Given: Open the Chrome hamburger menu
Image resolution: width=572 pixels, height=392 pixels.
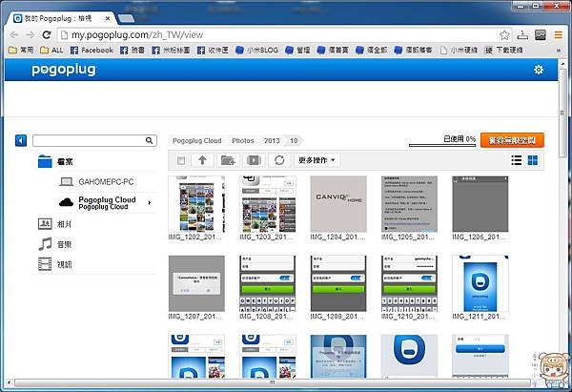Looking at the screenshot, I should point(558,35).
